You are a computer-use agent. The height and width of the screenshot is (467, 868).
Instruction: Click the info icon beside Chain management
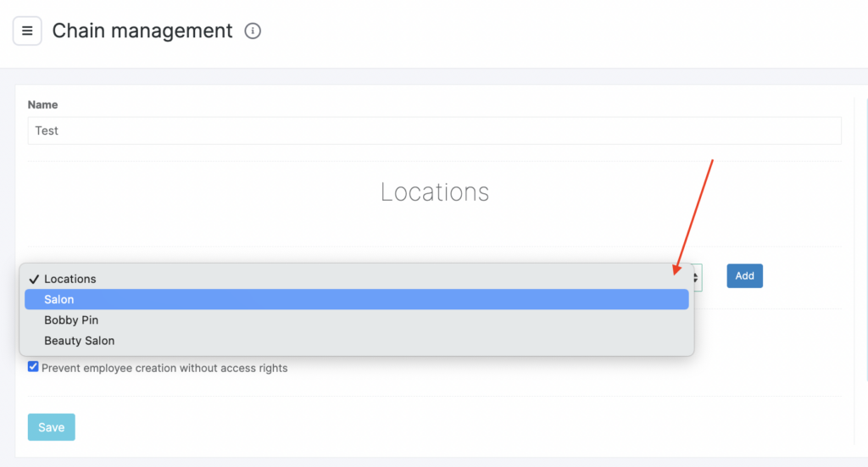click(253, 31)
